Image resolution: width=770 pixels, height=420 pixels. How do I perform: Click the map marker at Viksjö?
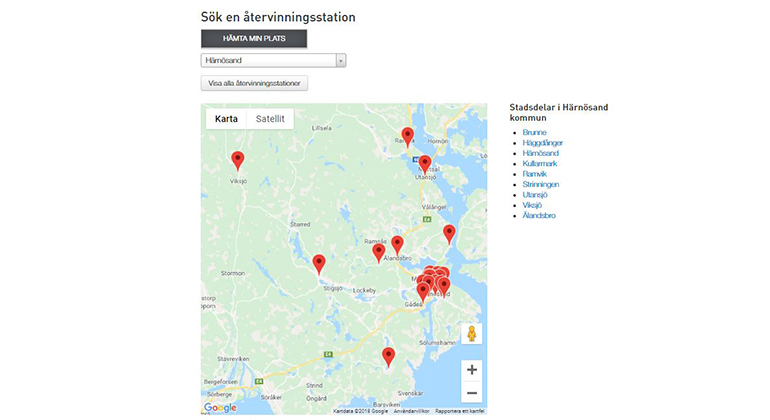[237, 159]
